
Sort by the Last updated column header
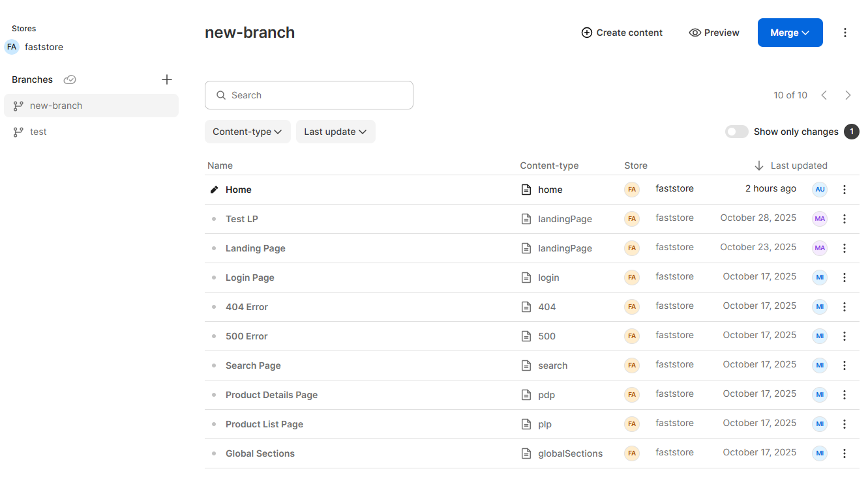click(x=791, y=165)
